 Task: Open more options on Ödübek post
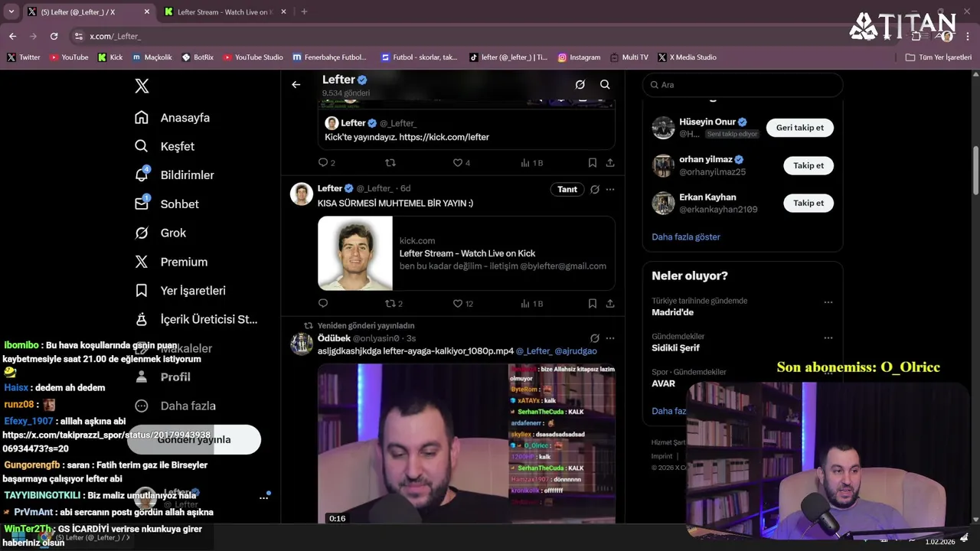coord(610,338)
